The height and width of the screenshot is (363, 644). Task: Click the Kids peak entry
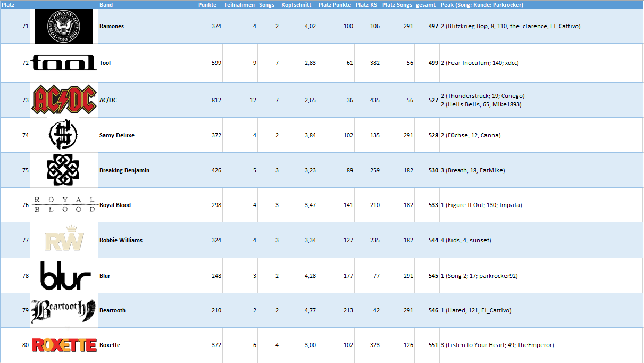coord(466,240)
